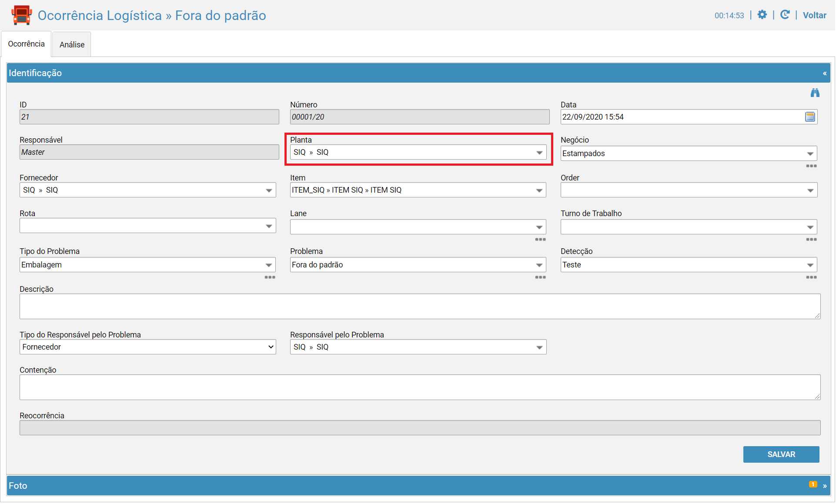Switch to the Análise tab
This screenshot has width=836, height=504.
tap(72, 44)
